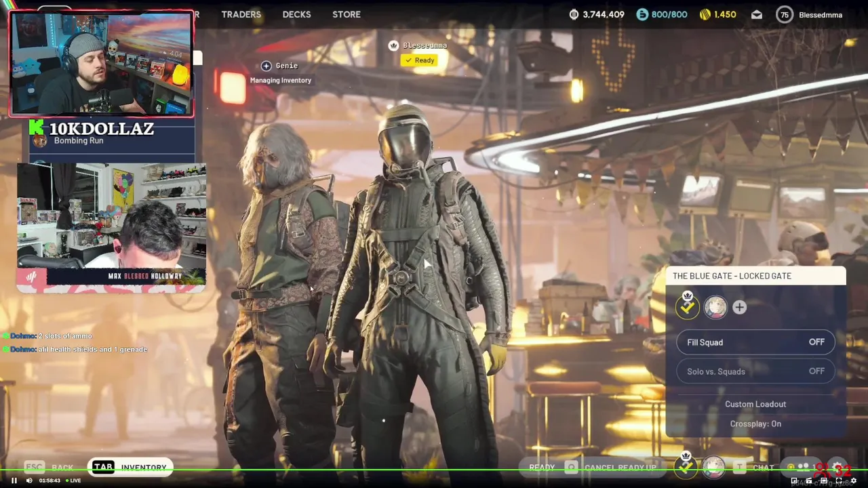Open the Blessedmma profile name
868x488 pixels.
(821, 15)
